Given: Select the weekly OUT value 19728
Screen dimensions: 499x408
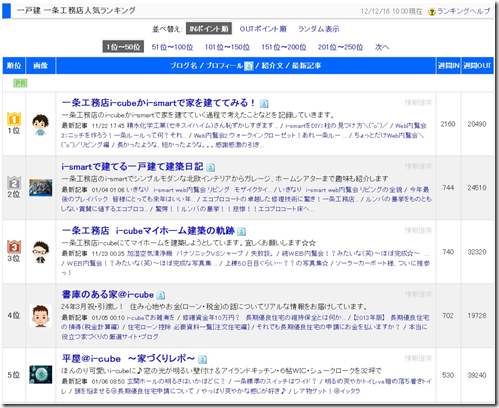Looking at the screenshot, I should [x=477, y=315].
